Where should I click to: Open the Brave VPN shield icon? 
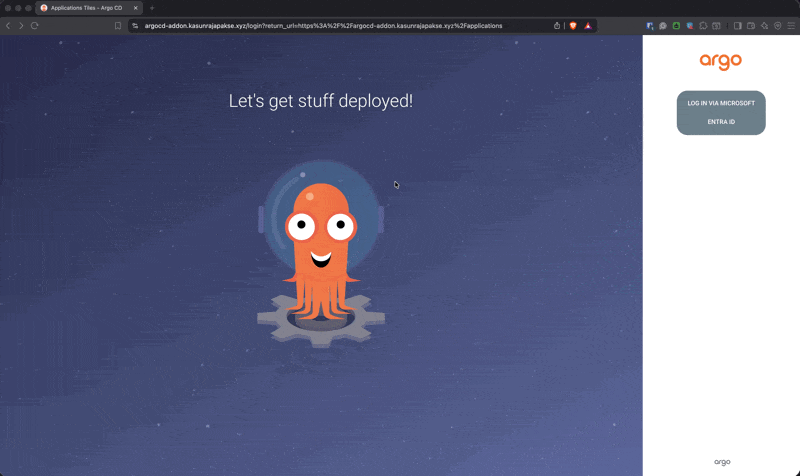(778, 26)
